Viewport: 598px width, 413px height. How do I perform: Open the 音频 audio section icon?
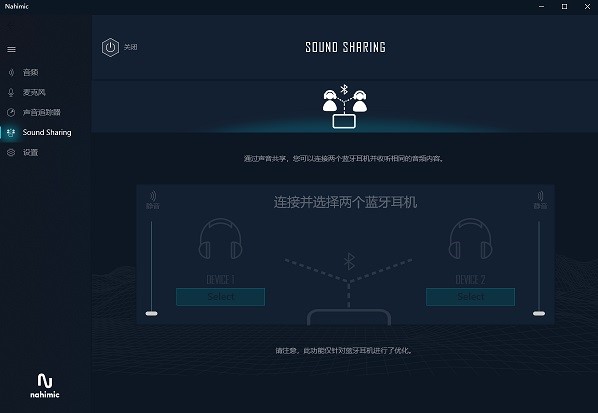(11, 72)
